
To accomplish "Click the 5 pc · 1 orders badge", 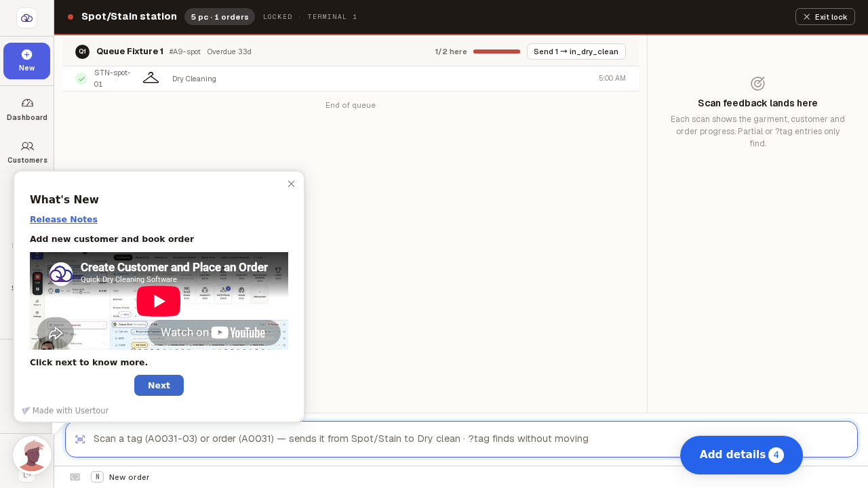I will [220, 17].
